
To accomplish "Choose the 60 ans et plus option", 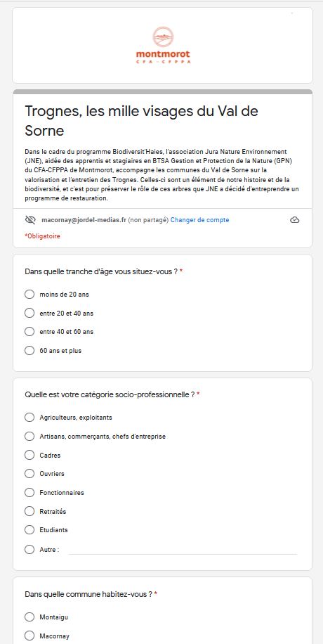I will coord(29,351).
